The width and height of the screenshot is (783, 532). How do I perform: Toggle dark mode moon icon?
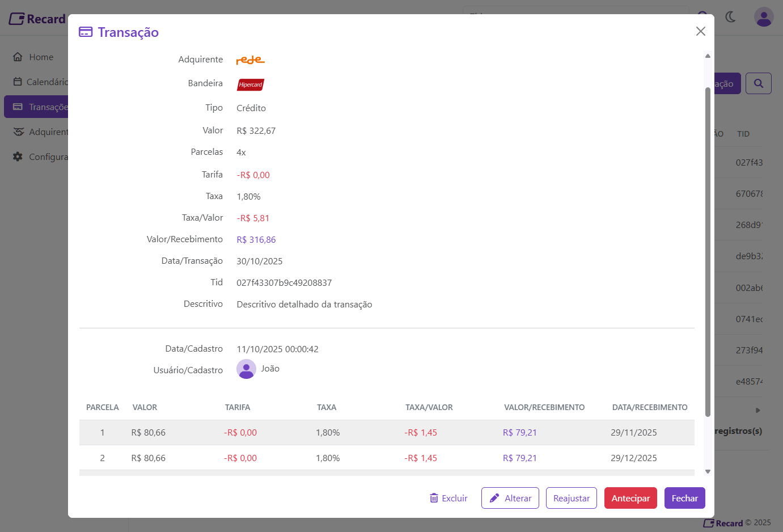coord(731,17)
